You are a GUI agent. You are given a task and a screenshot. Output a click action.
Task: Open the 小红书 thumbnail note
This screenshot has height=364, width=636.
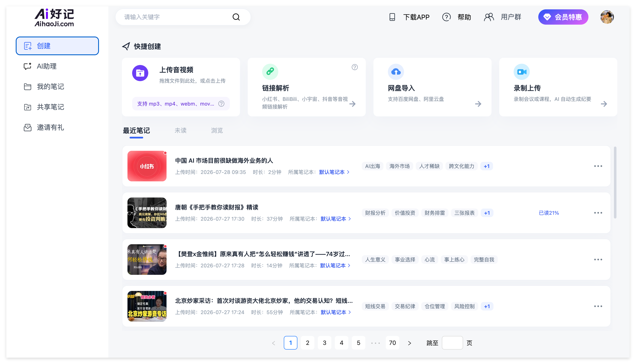click(x=147, y=166)
